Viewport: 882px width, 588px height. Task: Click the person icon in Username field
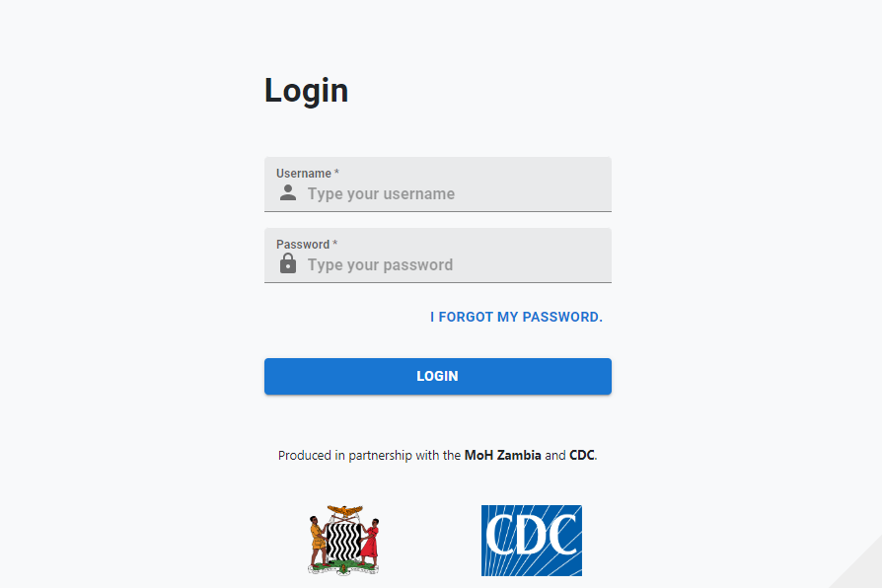click(288, 193)
